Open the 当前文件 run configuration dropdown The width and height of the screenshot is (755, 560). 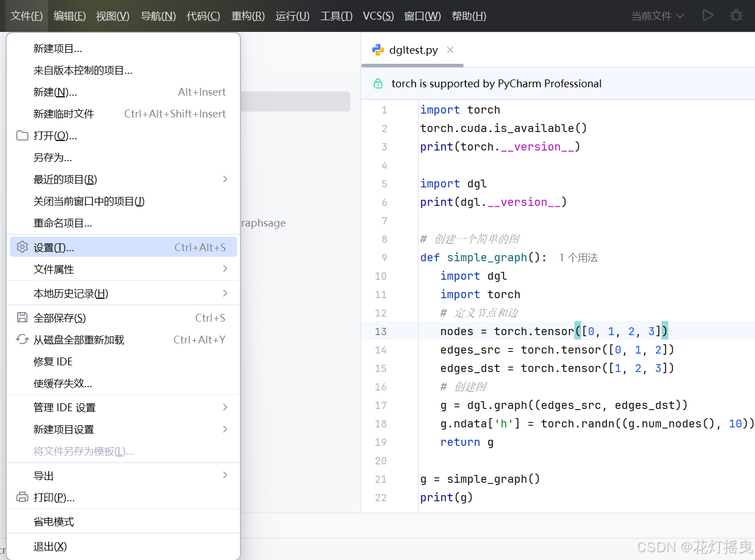point(658,16)
